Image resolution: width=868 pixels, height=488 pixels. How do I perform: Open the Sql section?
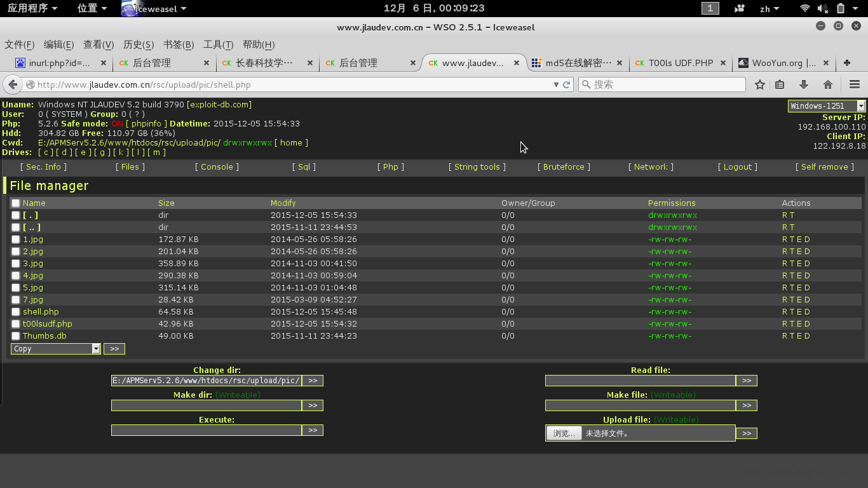pyautogui.click(x=304, y=167)
